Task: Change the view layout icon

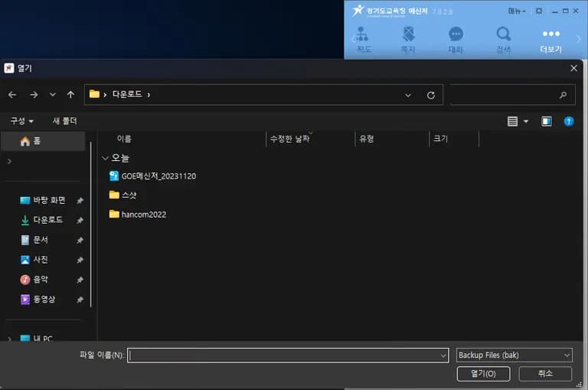Action: point(513,121)
